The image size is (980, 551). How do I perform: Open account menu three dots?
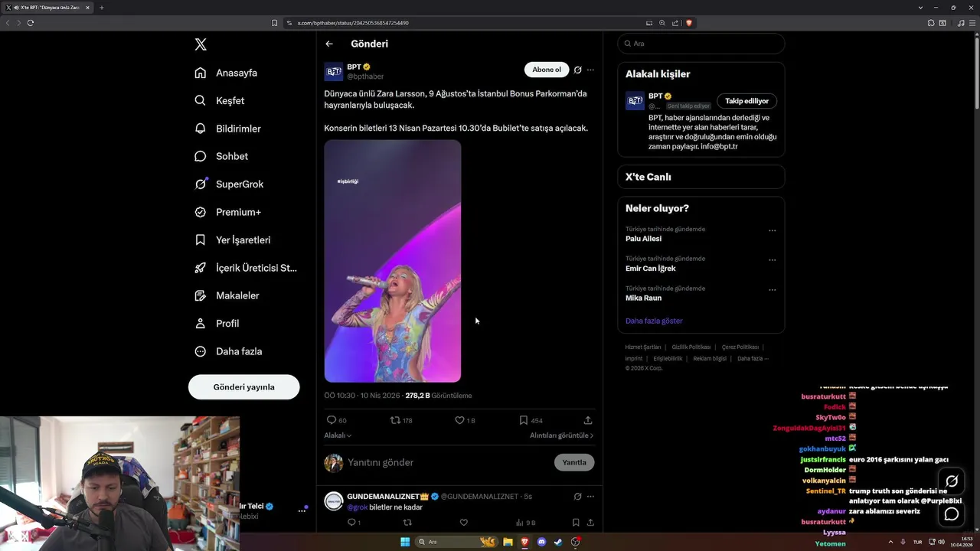pos(302,510)
